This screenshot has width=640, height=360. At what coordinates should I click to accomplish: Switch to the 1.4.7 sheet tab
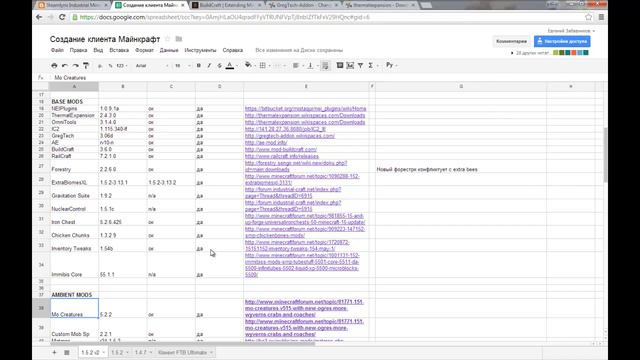140,352
